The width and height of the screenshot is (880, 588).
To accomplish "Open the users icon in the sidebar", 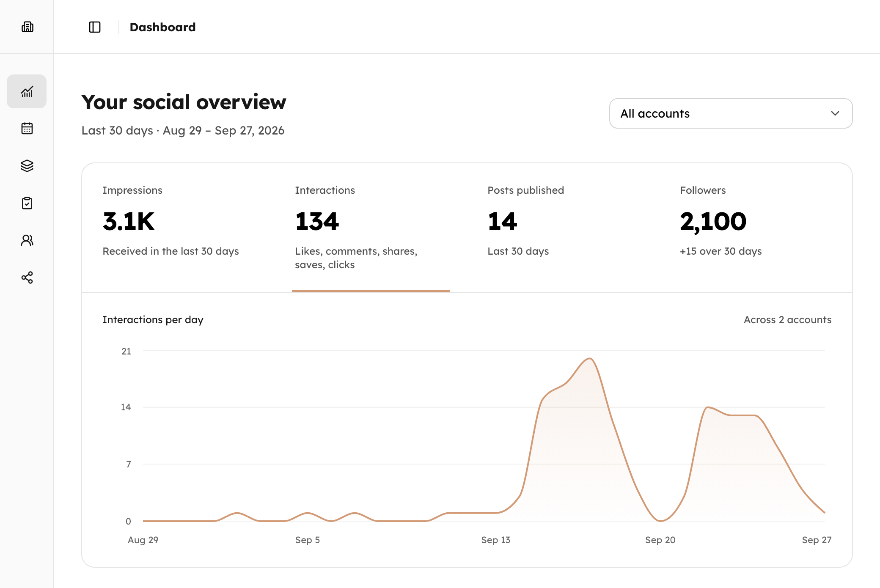I will click(27, 240).
